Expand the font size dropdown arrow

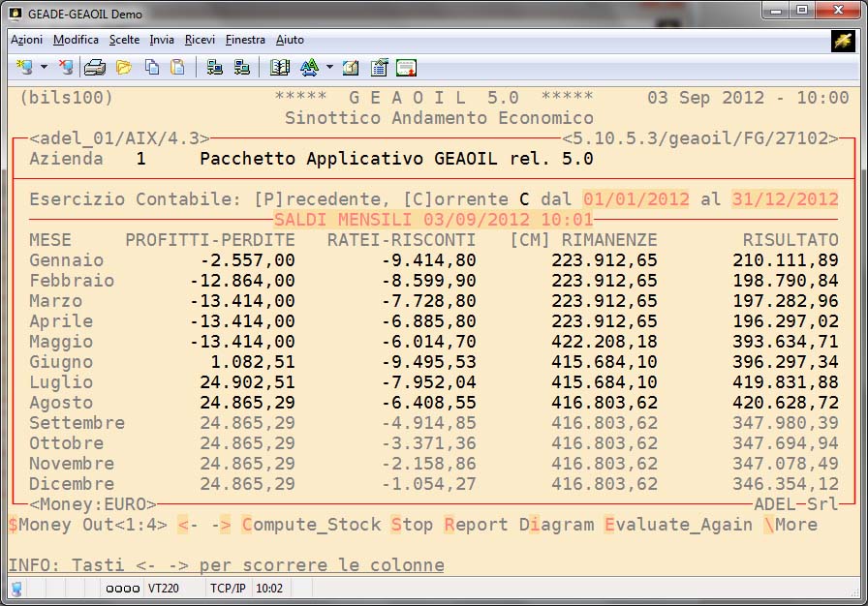[x=329, y=68]
